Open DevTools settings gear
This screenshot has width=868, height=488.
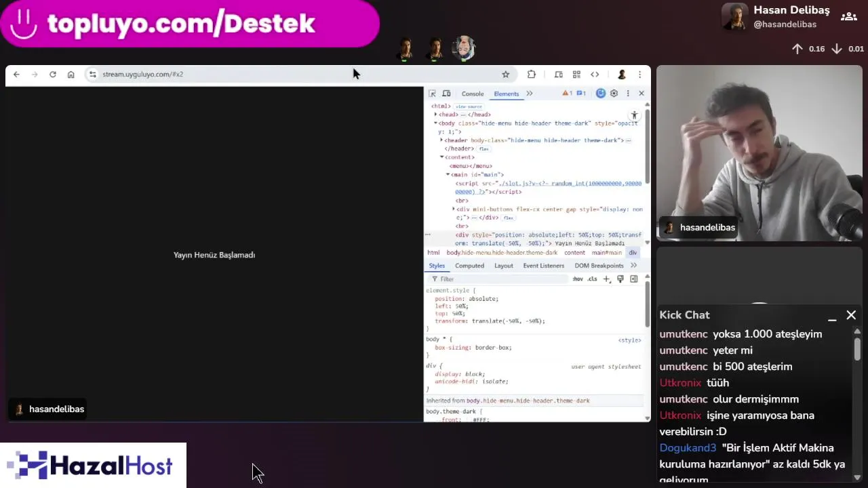pos(614,94)
